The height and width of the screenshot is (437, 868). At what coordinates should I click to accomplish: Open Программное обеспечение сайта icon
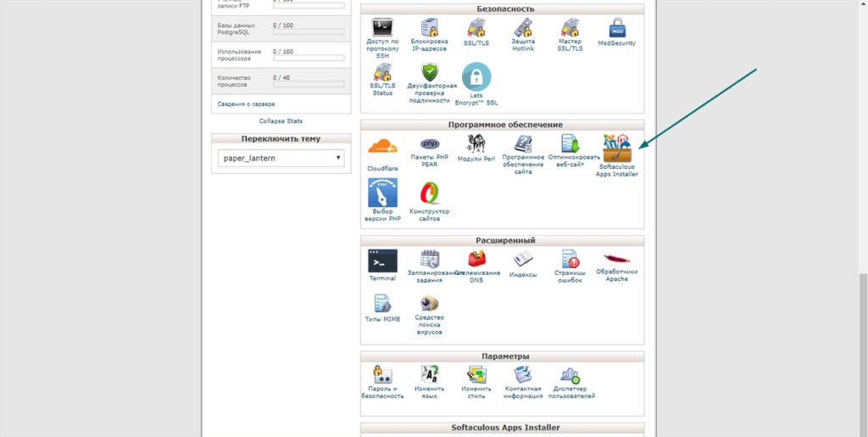pos(523,143)
